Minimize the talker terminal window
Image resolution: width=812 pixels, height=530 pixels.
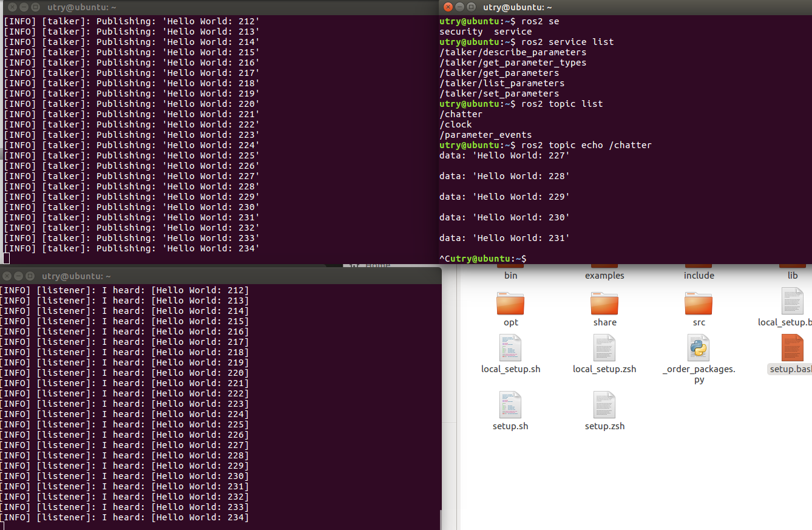click(x=24, y=7)
